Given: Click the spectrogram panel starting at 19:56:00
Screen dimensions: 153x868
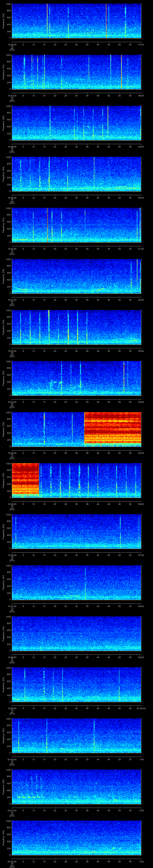Looking at the screenshot, I should click(x=77, y=531).
